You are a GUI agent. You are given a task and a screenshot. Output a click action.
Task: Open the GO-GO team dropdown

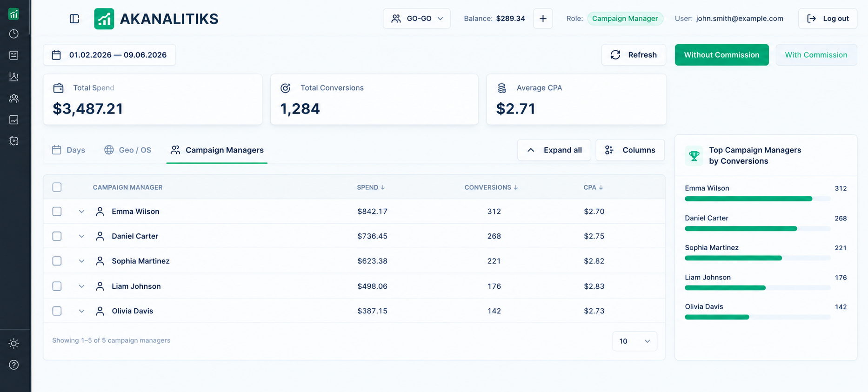[x=417, y=19]
